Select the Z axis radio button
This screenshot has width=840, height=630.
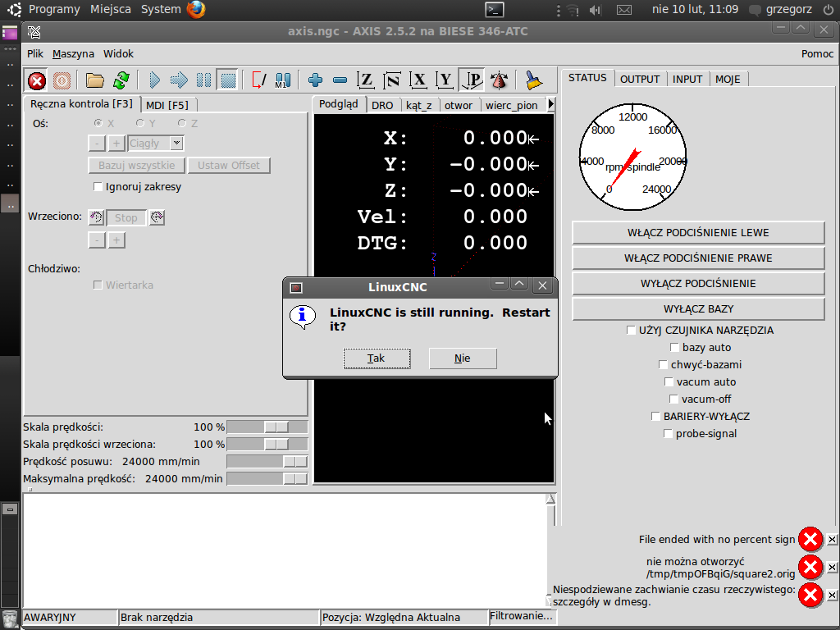tap(182, 123)
